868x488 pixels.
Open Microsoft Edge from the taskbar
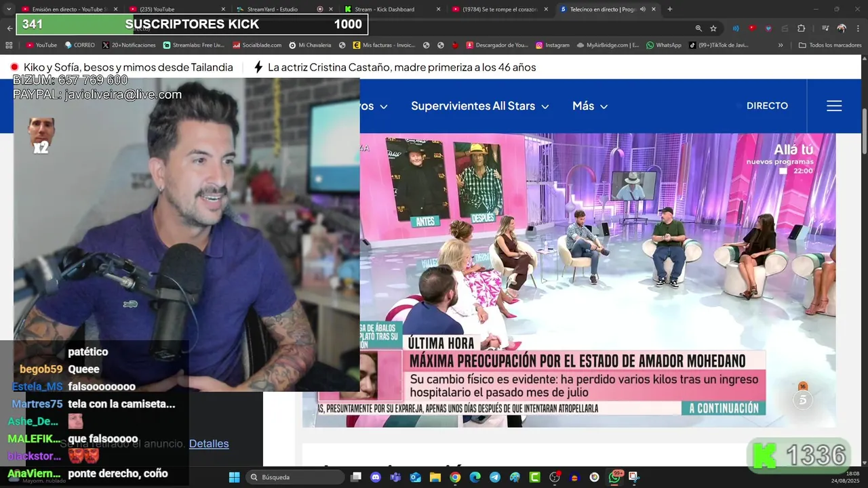pyautogui.click(x=475, y=477)
